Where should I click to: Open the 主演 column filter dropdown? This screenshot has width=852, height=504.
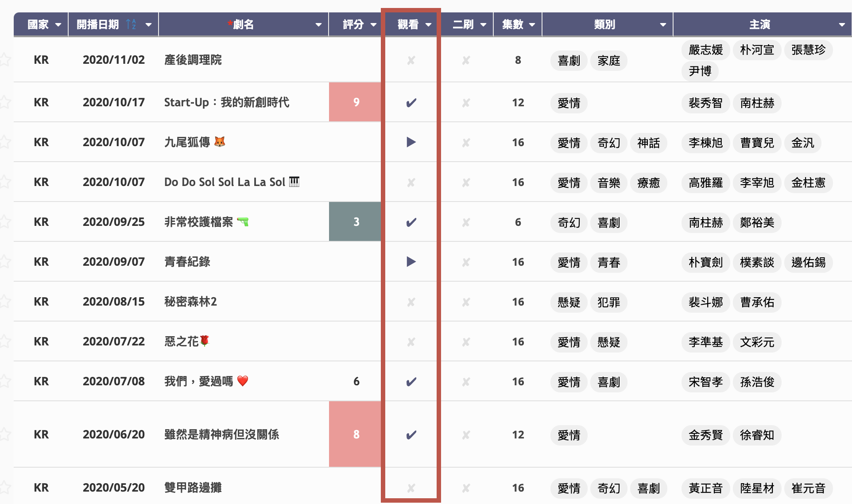[x=842, y=25]
